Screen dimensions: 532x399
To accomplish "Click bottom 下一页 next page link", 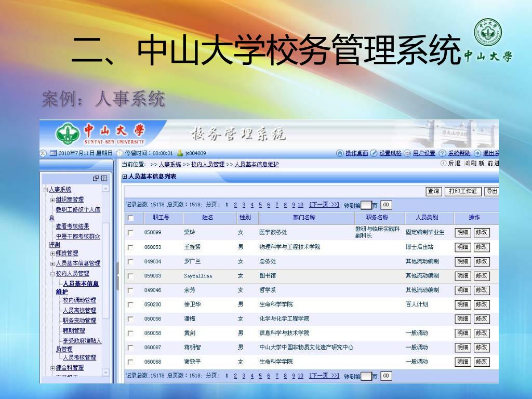I will click(324, 376).
